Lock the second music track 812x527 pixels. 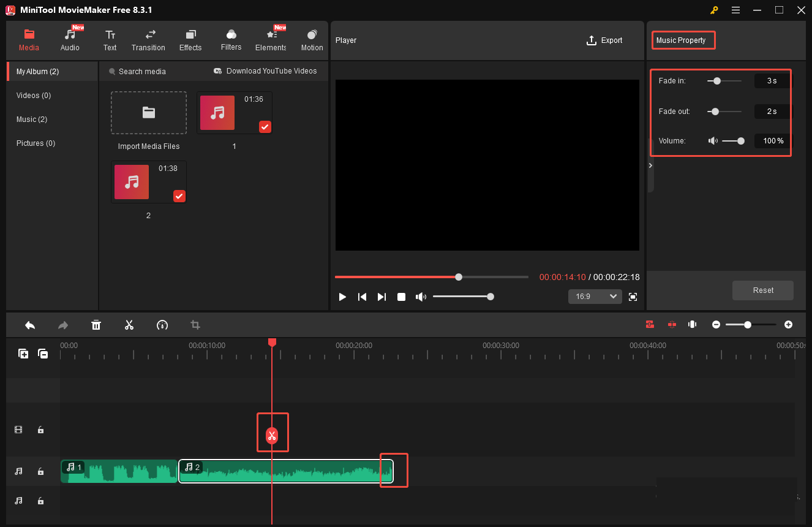click(x=40, y=501)
